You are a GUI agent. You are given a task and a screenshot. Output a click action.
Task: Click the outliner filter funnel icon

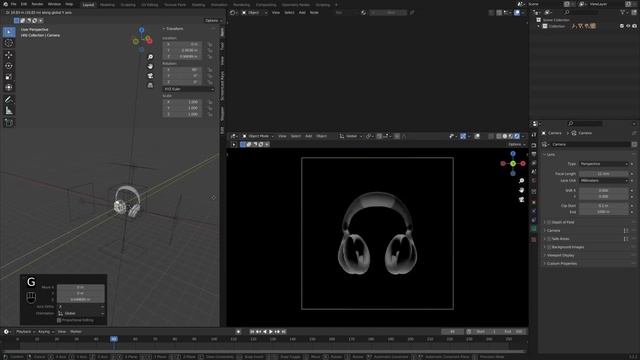(623, 13)
